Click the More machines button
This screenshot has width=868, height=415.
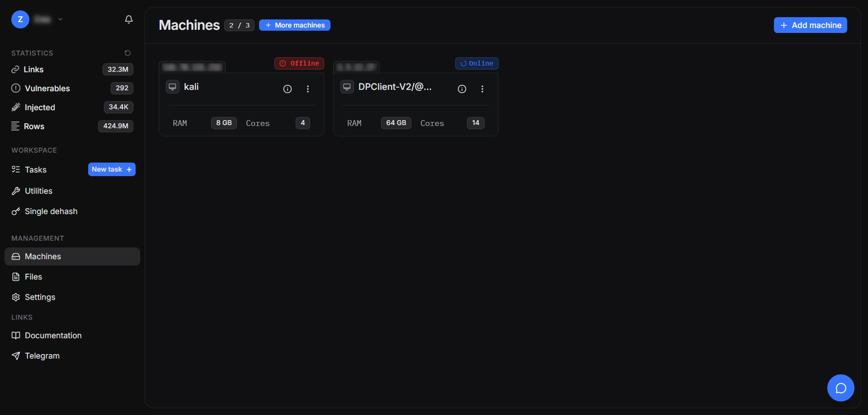click(295, 25)
